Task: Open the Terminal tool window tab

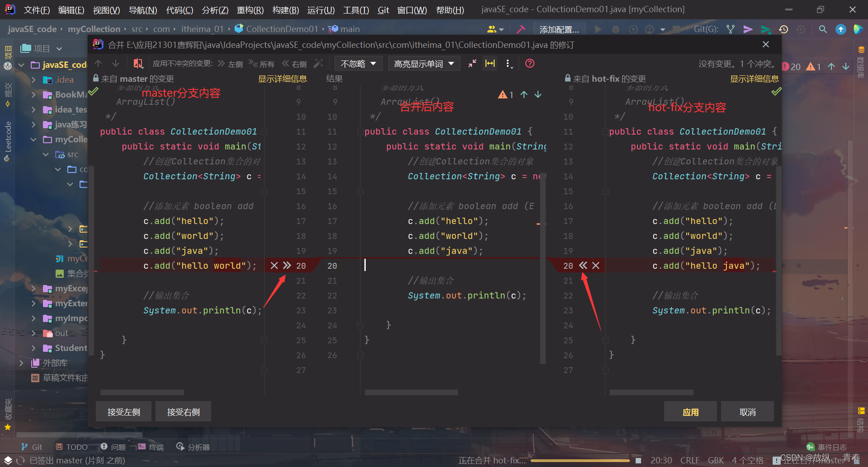Action: [151, 447]
